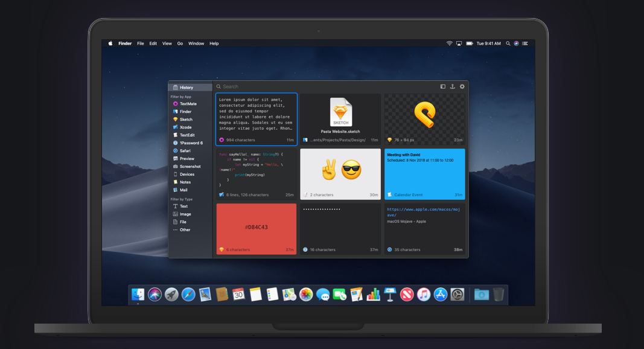Click the anchor pin icon in toolbar
The image size is (644, 349).
click(x=452, y=86)
